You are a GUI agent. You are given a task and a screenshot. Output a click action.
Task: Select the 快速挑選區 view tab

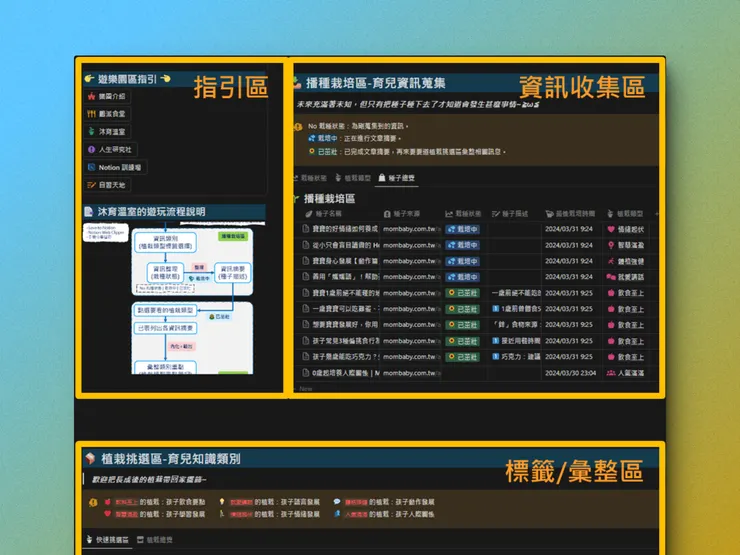point(108,540)
